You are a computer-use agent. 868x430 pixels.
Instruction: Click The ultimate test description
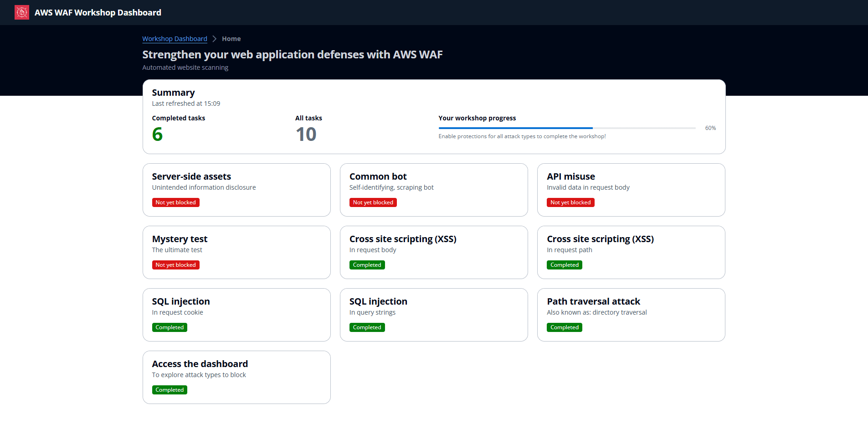coord(177,250)
